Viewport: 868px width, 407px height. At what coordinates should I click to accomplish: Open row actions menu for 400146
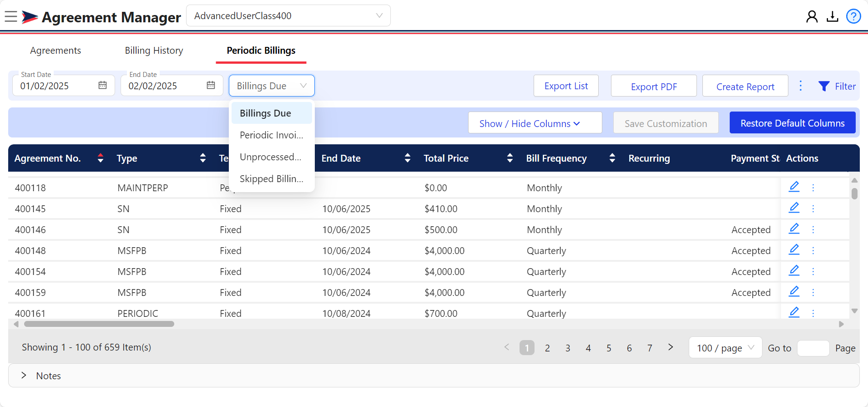tap(813, 229)
